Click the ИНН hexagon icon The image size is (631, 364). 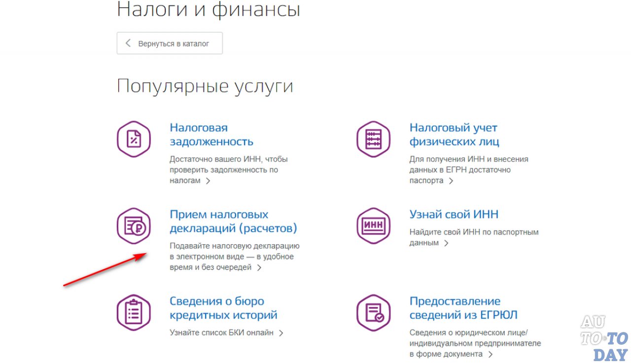(373, 226)
